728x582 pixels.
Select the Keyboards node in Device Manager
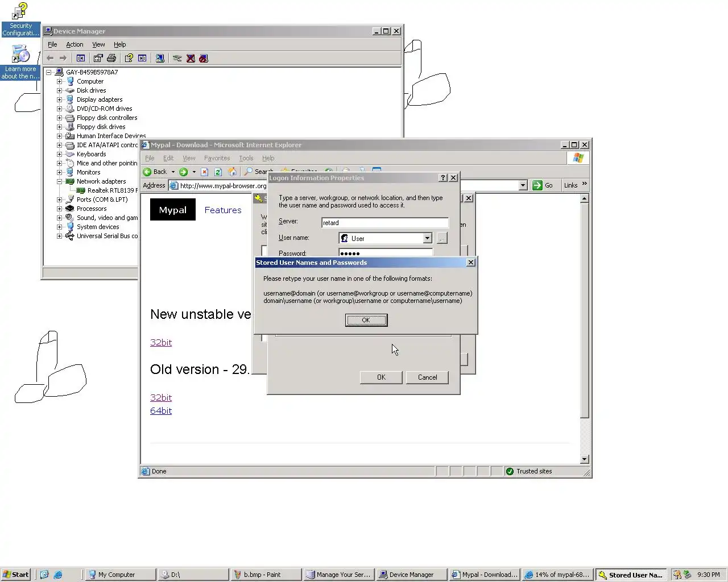point(91,154)
